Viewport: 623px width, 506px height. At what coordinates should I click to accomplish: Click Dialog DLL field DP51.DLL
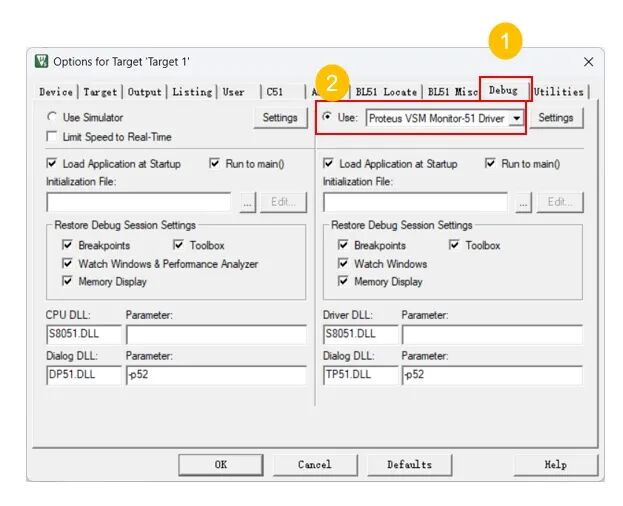[84, 375]
